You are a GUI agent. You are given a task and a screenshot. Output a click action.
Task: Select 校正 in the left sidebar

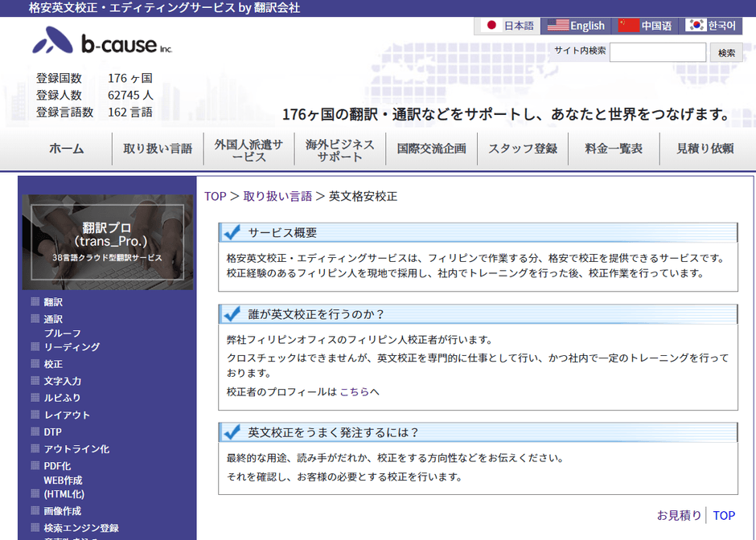click(53, 364)
